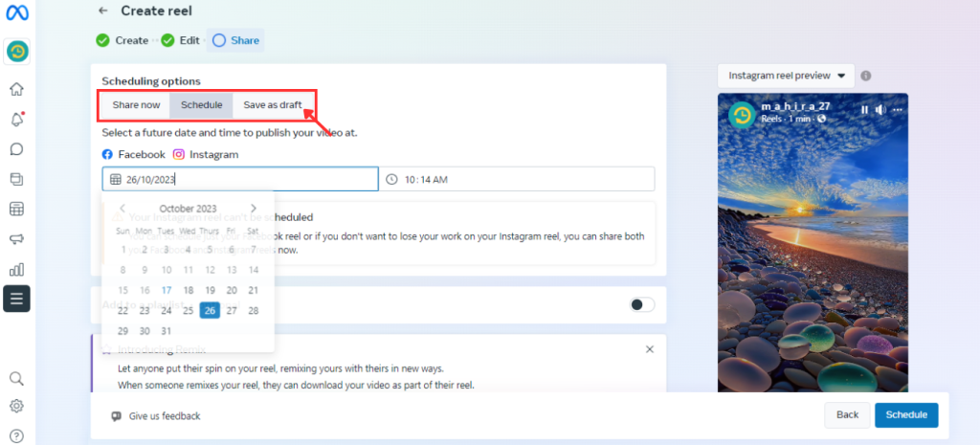This screenshot has height=445, width=980.
Task: Select the Schedule option tab
Action: (x=201, y=105)
